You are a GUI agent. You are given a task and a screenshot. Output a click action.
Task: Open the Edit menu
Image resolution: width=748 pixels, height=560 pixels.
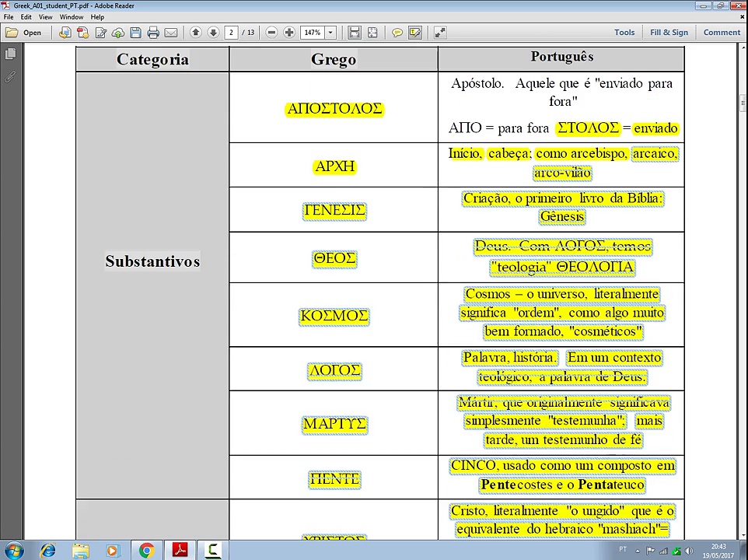(x=26, y=16)
